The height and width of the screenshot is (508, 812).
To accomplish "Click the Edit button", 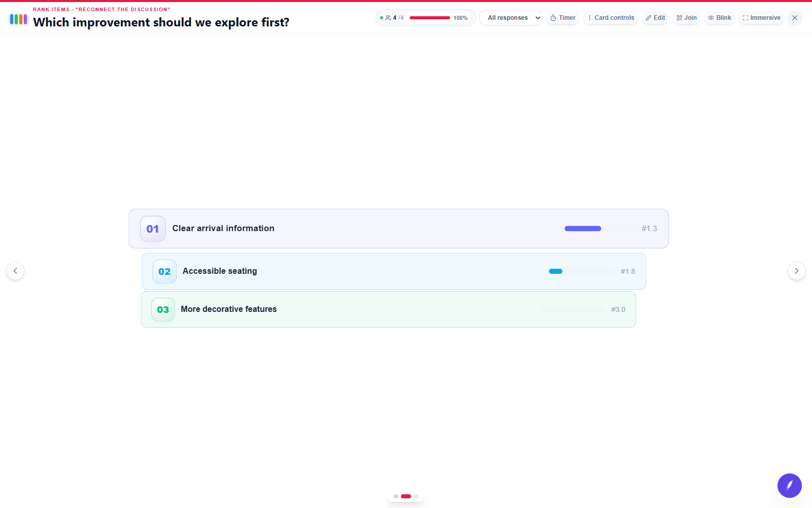I will pyautogui.click(x=655, y=18).
